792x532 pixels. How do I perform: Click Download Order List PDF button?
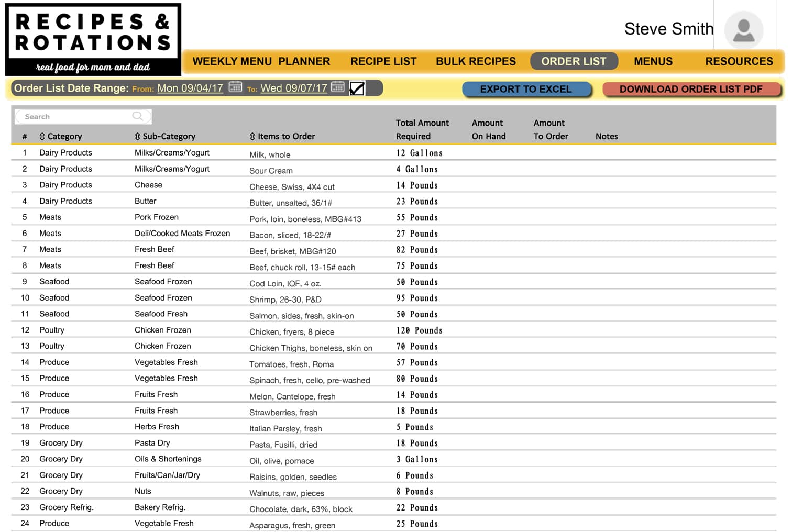click(x=691, y=90)
